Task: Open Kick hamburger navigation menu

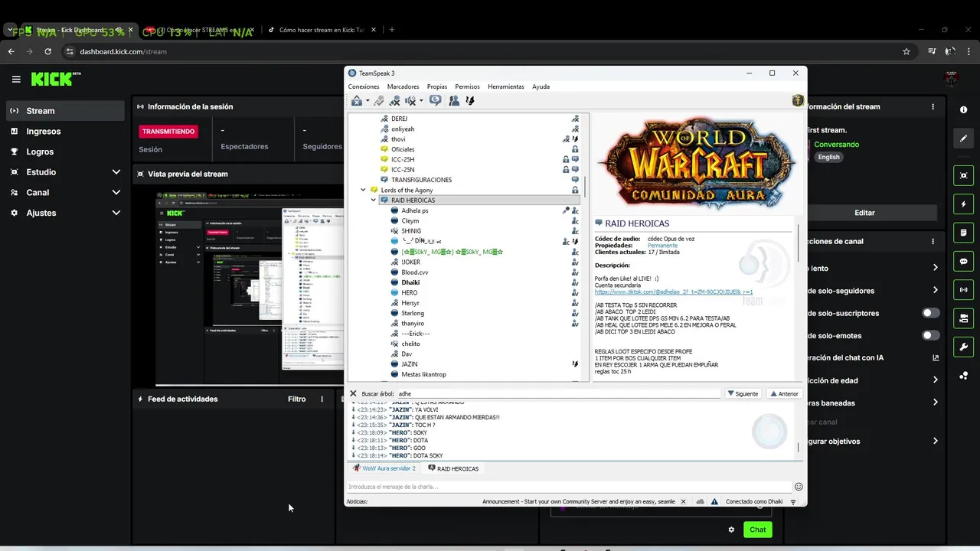Action: pyautogui.click(x=16, y=79)
